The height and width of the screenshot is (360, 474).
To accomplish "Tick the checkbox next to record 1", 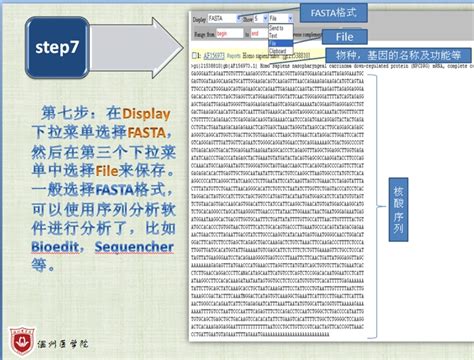I will click(194, 56).
